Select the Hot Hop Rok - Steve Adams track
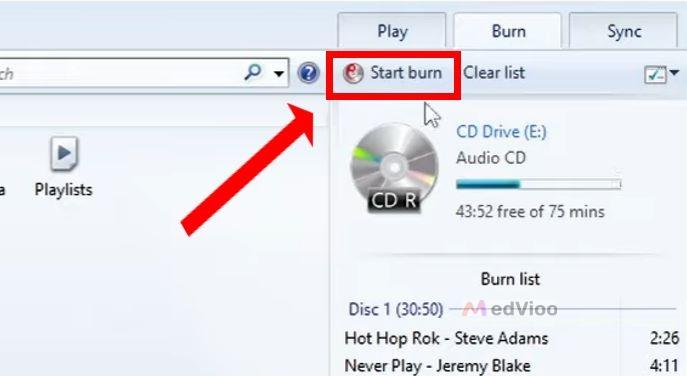Viewport: 687px width, 376px height. [446, 338]
